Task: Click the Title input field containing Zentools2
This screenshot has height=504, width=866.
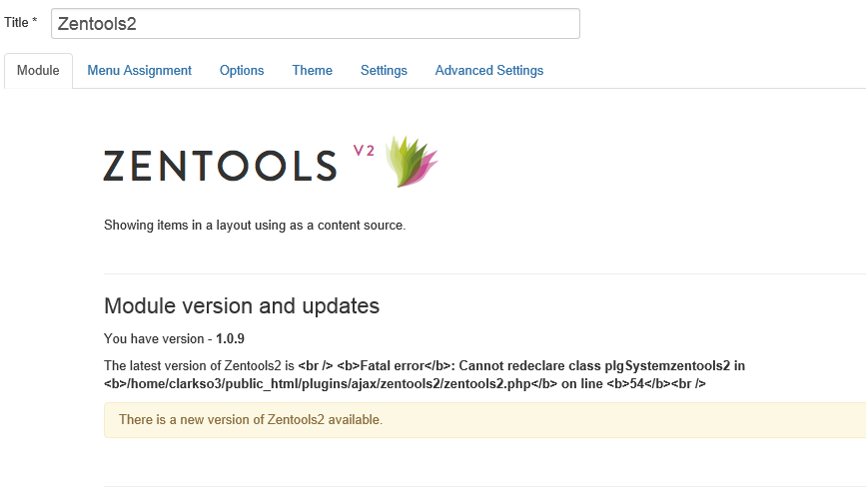Action: [316, 24]
